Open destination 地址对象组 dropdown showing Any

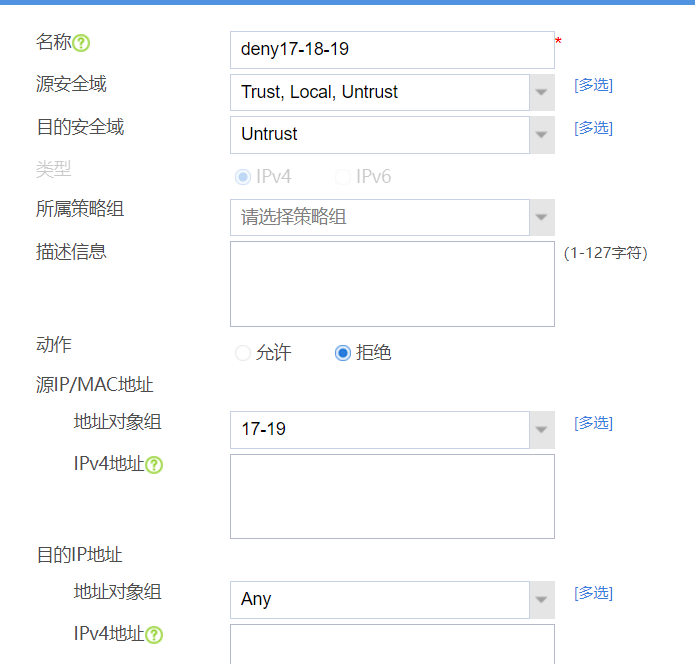pos(541,599)
